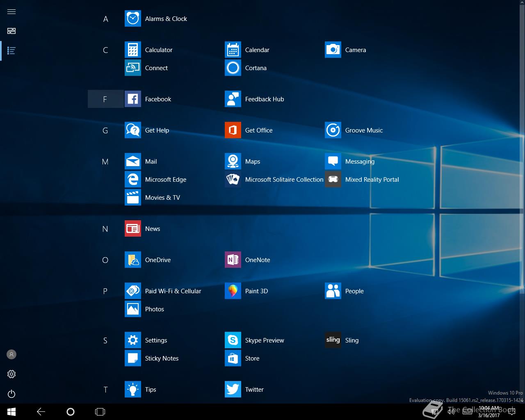The width and height of the screenshot is (525, 420).
Task: Open the Sling app icon
Action: (333, 340)
